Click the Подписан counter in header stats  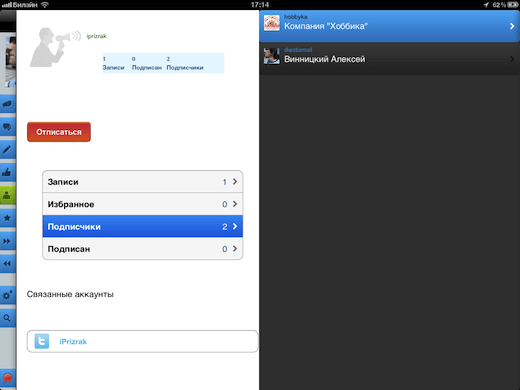(x=147, y=63)
